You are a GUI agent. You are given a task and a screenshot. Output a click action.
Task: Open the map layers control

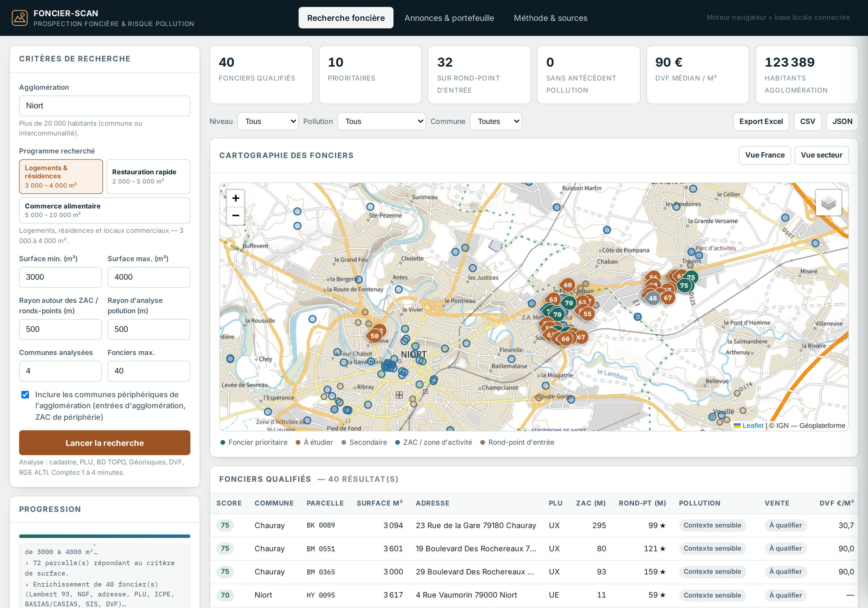828,203
